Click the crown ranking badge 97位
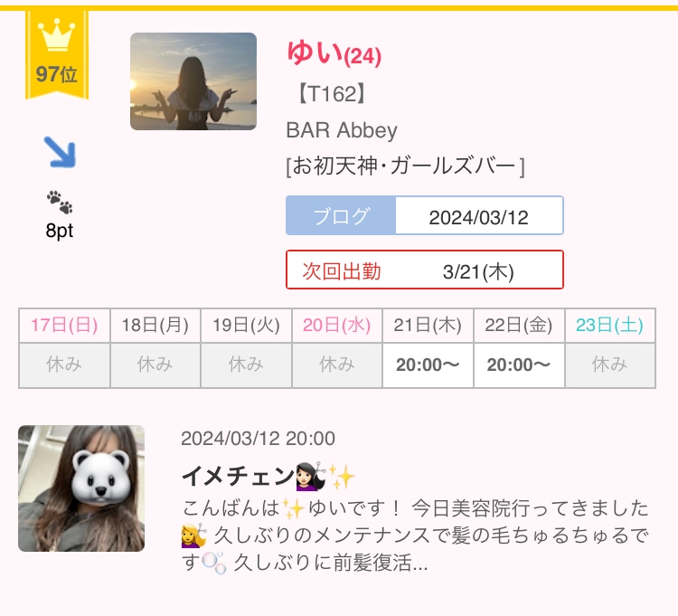The width and height of the screenshot is (678, 616). [x=57, y=55]
